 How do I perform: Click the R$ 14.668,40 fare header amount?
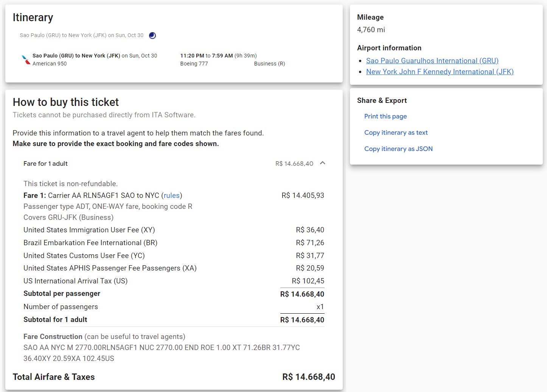tap(294, 164)
